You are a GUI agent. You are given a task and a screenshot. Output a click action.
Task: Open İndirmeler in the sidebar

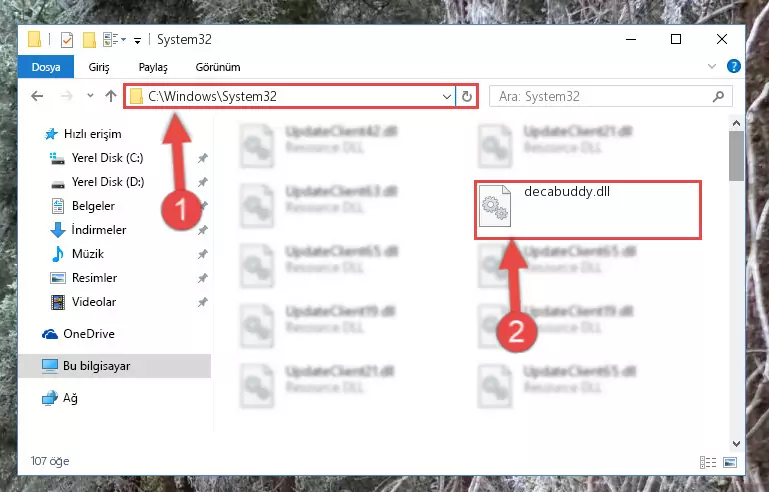tap(99, 230)
